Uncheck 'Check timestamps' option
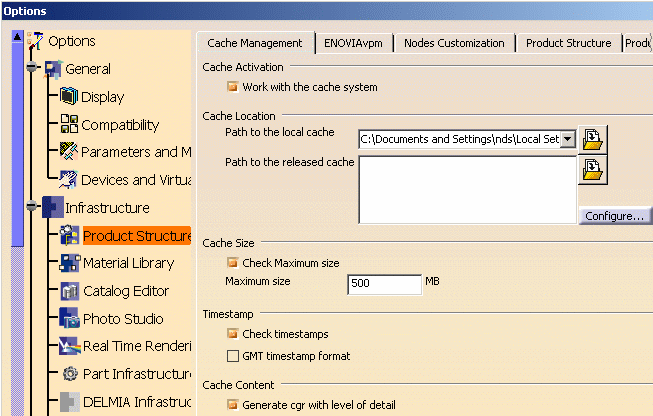 pyautogui.click(x=233, y=334)
